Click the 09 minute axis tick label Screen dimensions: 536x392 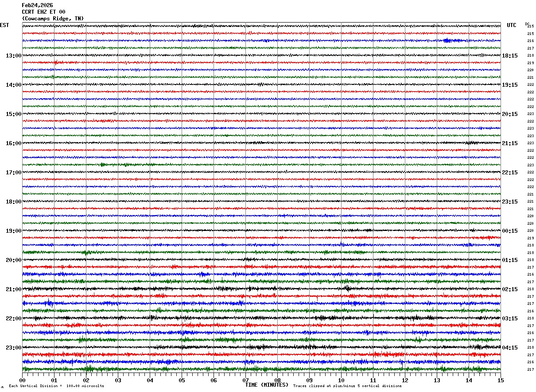(310, 380)
